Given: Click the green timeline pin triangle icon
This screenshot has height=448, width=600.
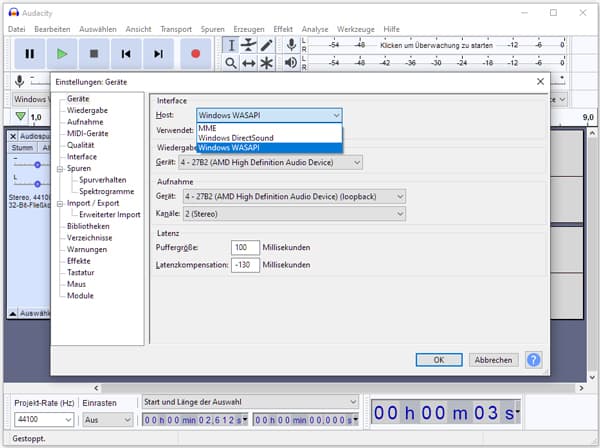Looking at the screenshot, I should (x=21, y=116).
